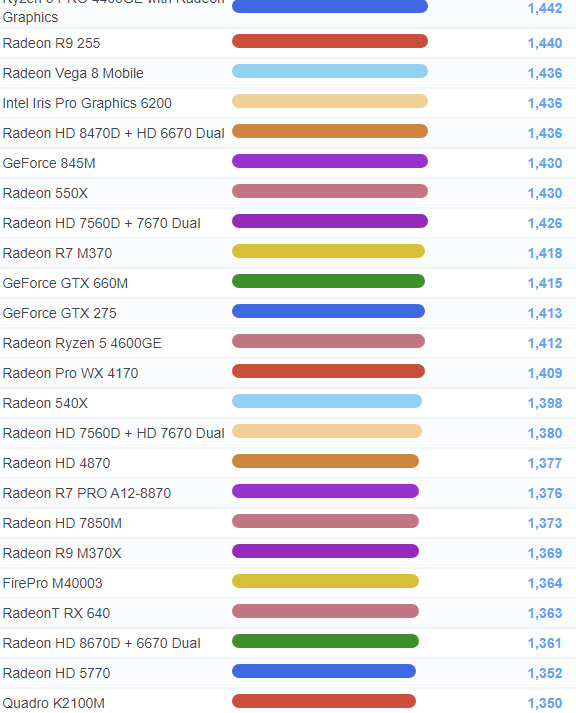Click score 1,373 for Radeon HD 7850M
576x713 pixels.
tap(545, 523)
